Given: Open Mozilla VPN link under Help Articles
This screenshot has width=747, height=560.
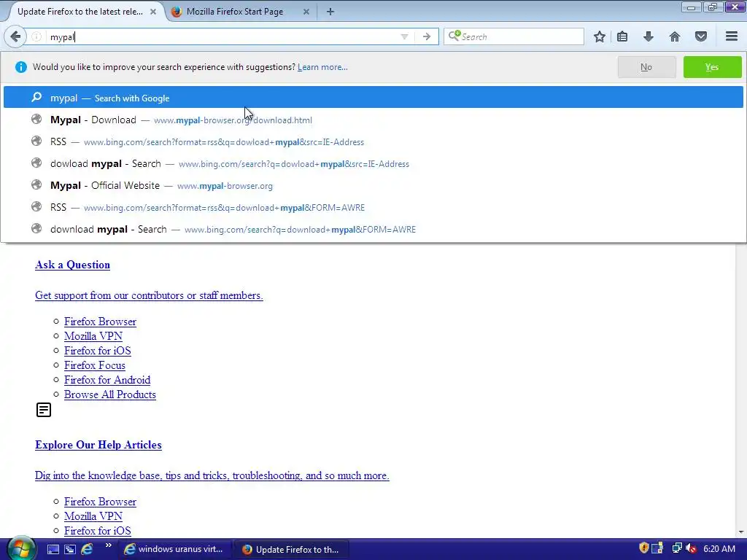Looking at the screenshot, I should coord(93,516).
